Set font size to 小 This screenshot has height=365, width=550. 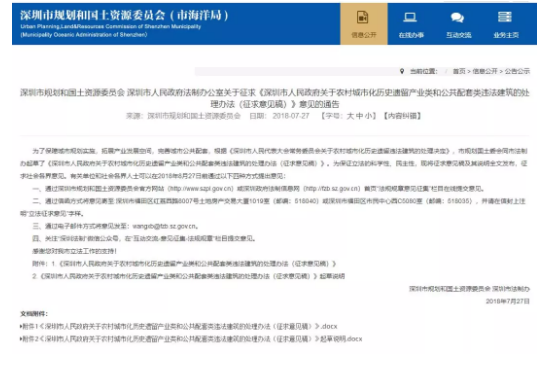point(368,116)
